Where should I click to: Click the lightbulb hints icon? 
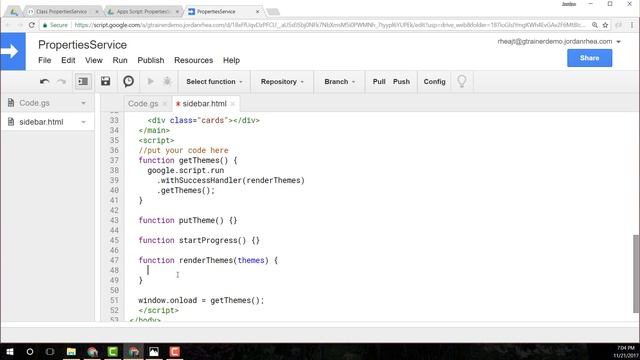point(462,81)
